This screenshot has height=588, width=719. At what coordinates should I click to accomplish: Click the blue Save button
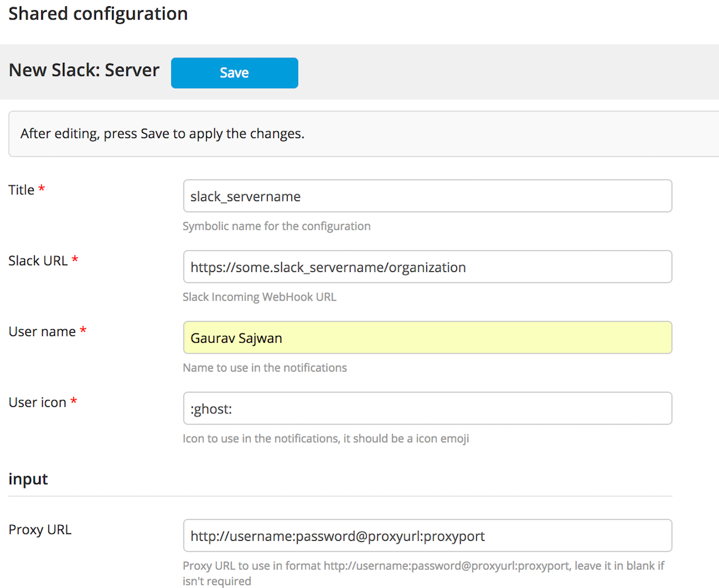point(234,73)
